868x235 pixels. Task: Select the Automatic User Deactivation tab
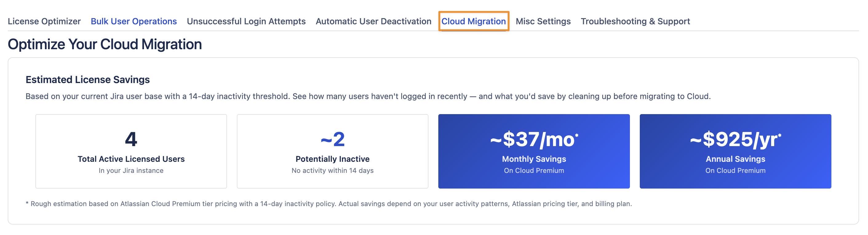[373, 21]
